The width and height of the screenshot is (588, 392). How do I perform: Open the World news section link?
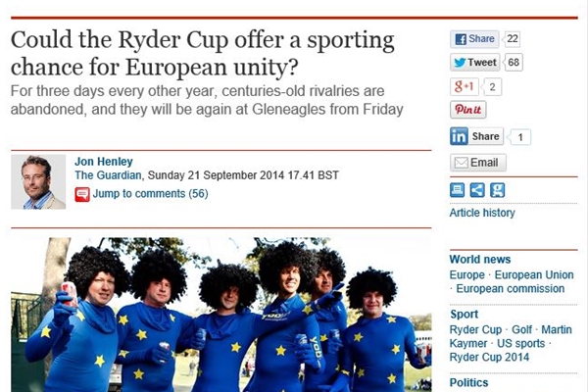(x=480, y=259)
